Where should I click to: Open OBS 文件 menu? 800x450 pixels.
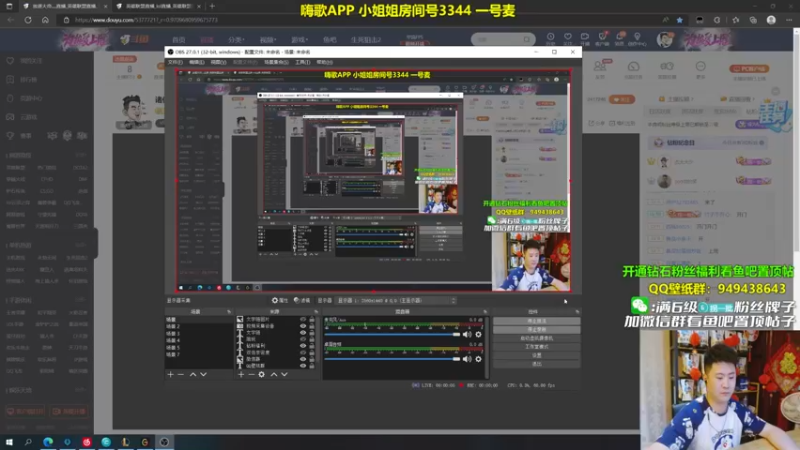pos(175,62)
